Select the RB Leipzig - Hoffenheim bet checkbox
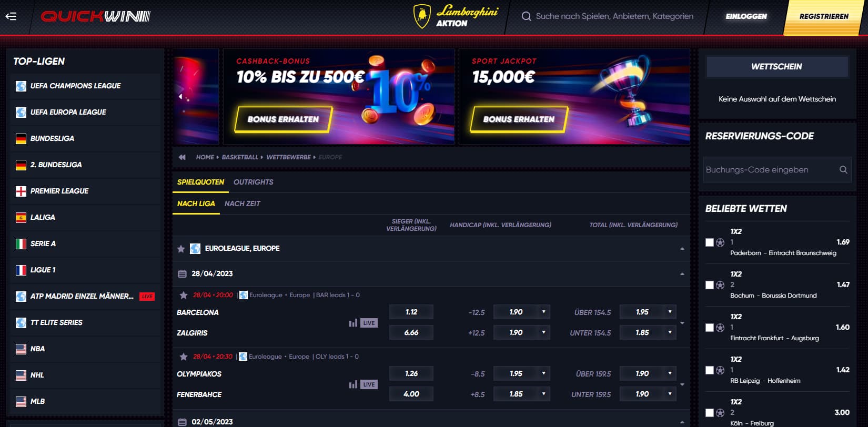The height and width of the screenshot is (427, 868). pos(710,370)
